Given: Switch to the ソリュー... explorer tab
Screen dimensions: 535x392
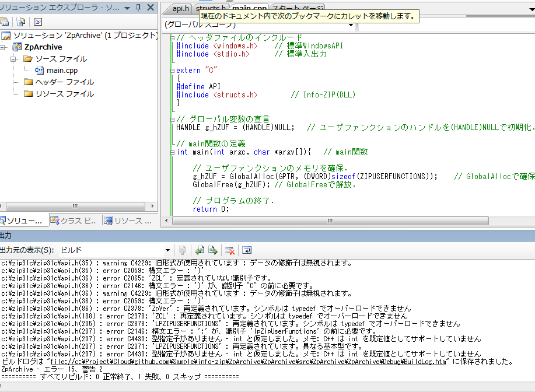Looking at the screenshot, I should click(x=23, y=220).
